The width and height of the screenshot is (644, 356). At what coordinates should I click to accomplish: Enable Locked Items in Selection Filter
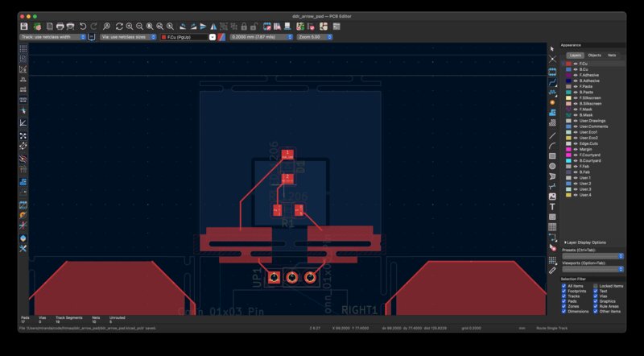(x=596, y=286)
